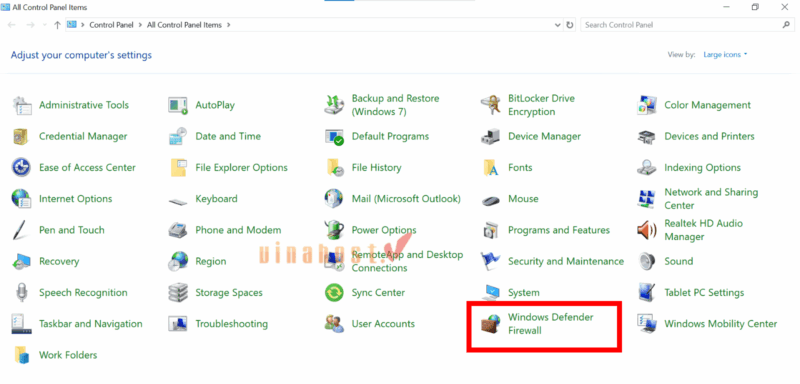Open the Taskbar and Navigation link
The height and width of the screenshot is (384, 800).
(91, 324)
